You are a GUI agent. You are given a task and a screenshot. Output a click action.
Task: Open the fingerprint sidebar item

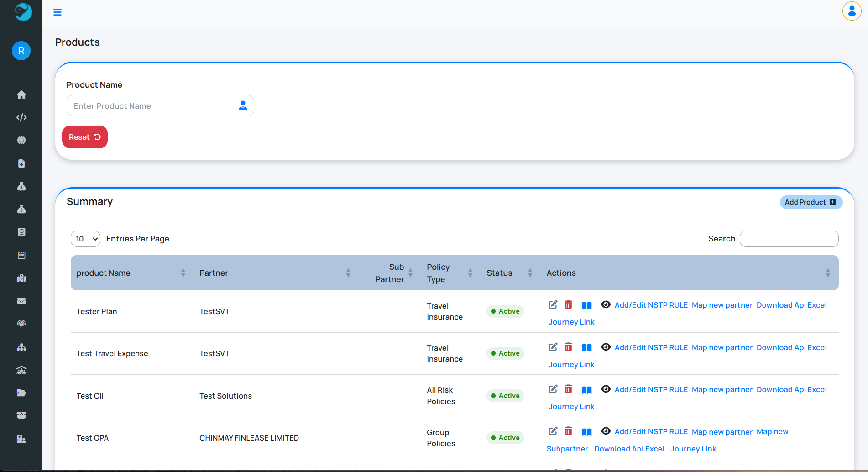coord(21,324)
